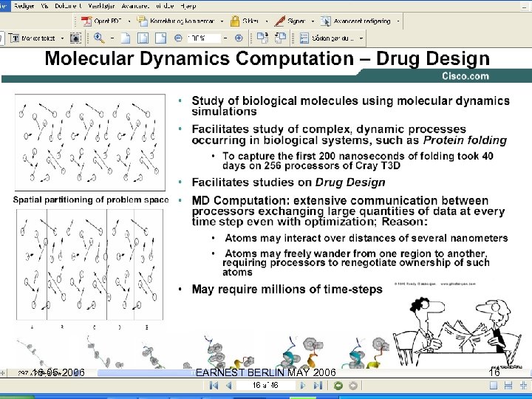Go to the first page
532x399 pixels.
(x=214, y=386)
